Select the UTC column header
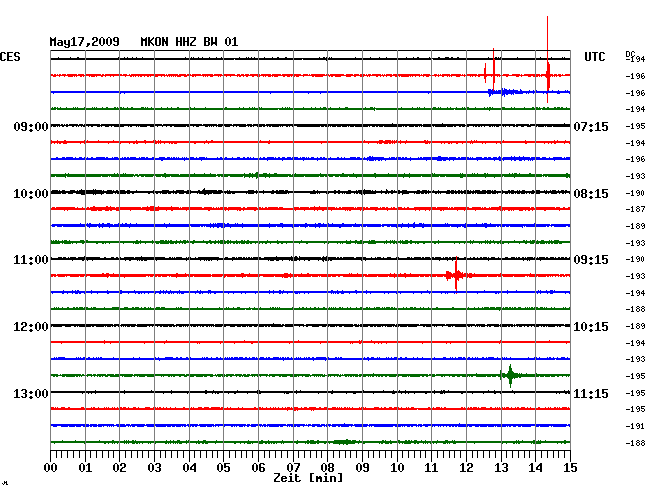Image resolution: width=650 pixels, height=494 pixels. point(594,57)
